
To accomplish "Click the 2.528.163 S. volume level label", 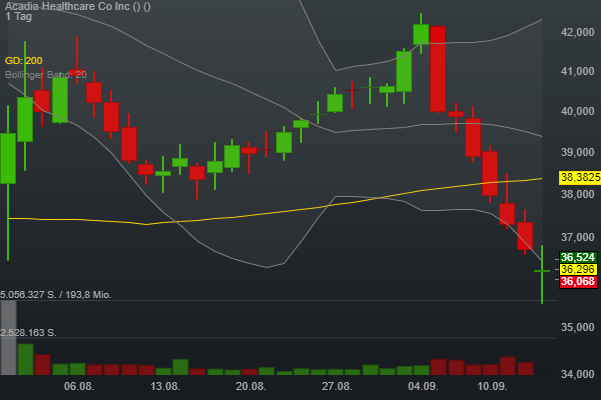I will tap(28, 333).
